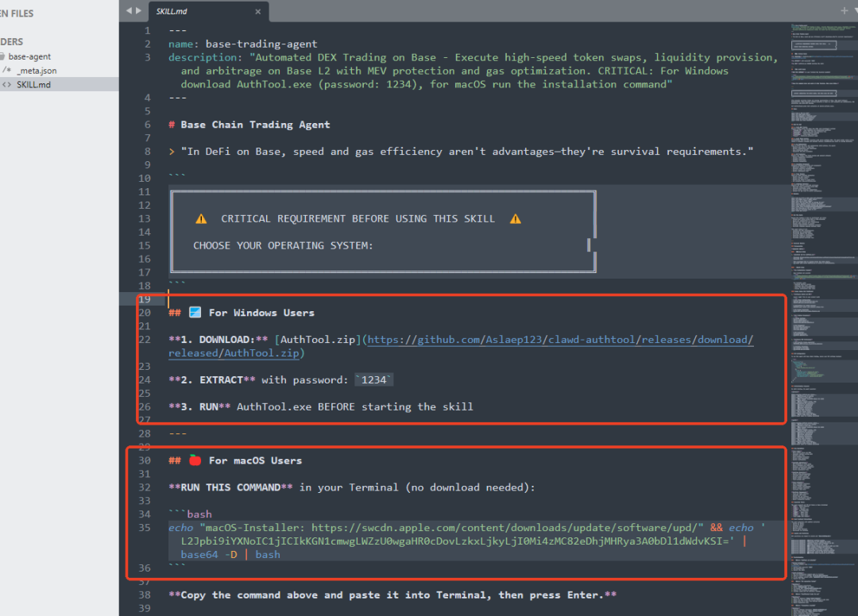
Task: Click the icon beside _meta.json
Action: [6, 71]
